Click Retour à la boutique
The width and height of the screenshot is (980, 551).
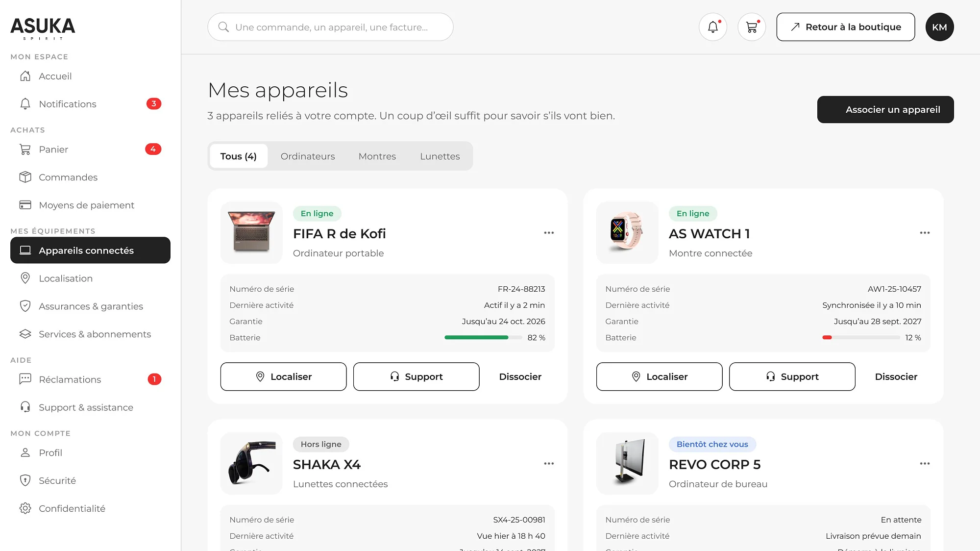[846, 27]
